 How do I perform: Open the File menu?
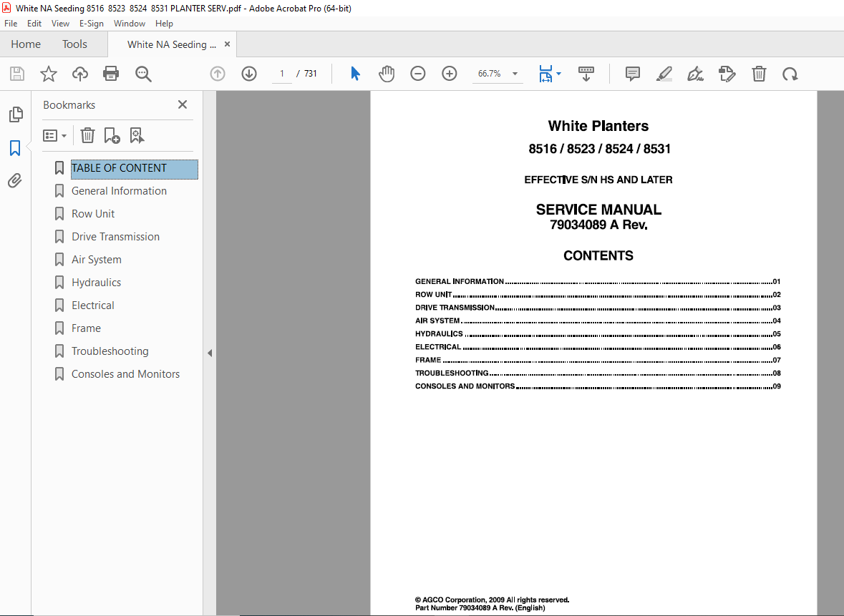(x=11, y=24)
